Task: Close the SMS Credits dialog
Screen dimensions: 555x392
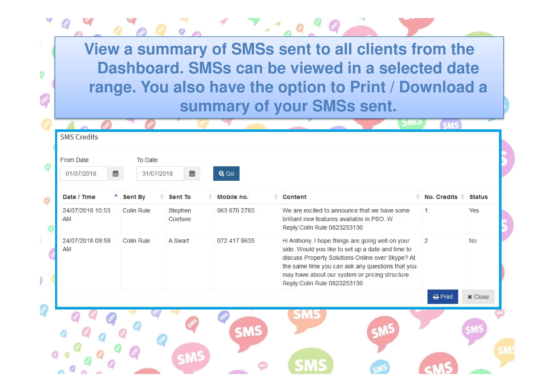Action: (x=478, y=297)
